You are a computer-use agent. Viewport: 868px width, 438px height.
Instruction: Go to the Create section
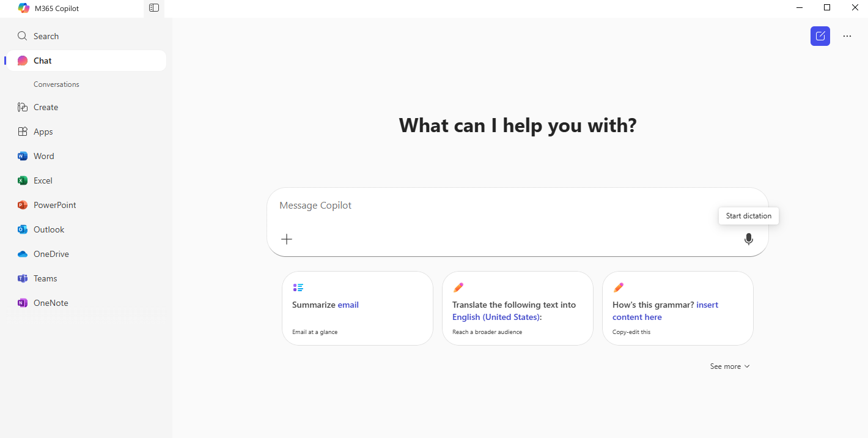coord(46,107)
